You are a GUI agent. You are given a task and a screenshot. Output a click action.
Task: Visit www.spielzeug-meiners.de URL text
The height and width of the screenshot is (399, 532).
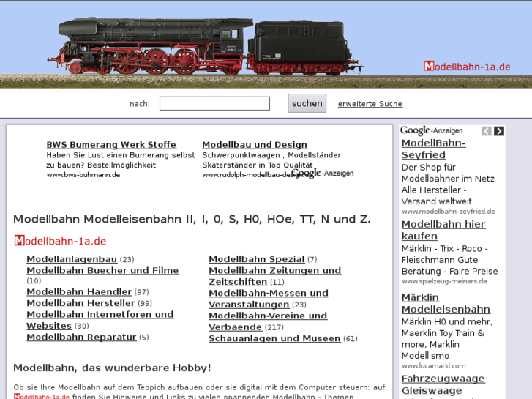444,281
